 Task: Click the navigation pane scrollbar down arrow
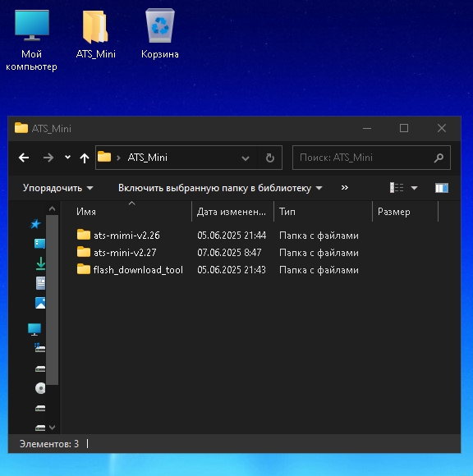(52, 428)
